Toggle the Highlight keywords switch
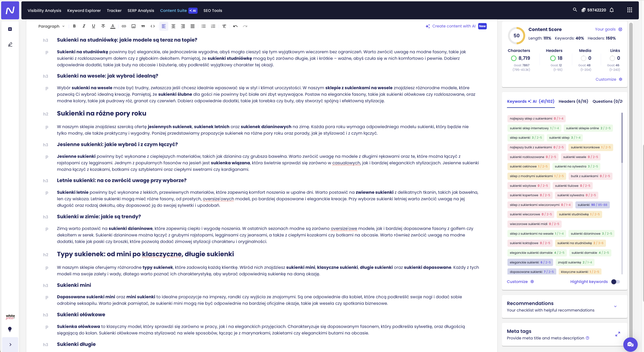Viewport: 644px width, 352px height. point(615,282)
